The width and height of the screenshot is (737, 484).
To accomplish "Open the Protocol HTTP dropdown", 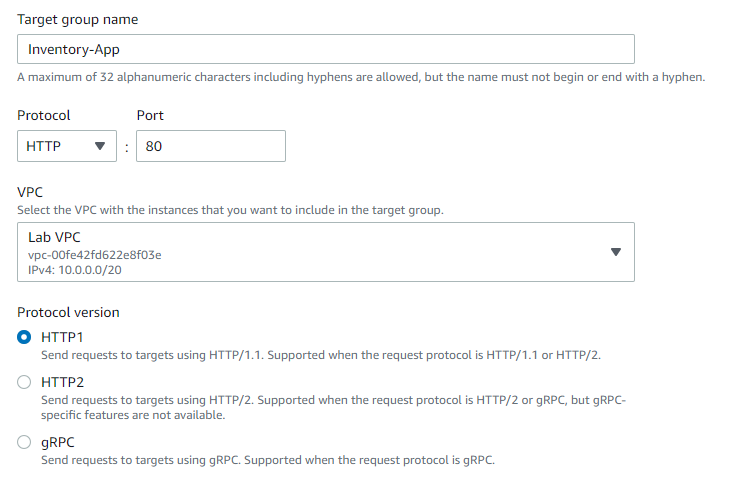I will pos(67,146).
